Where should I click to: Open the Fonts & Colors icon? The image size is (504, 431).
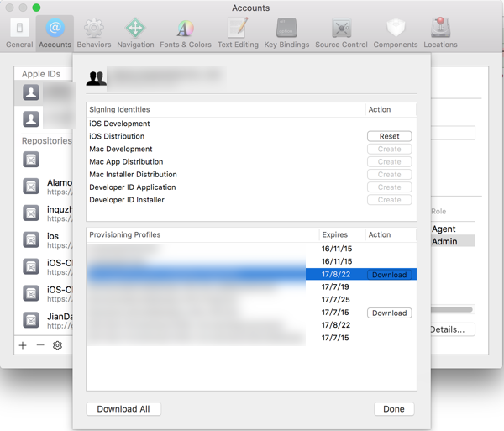pos(186,28)
